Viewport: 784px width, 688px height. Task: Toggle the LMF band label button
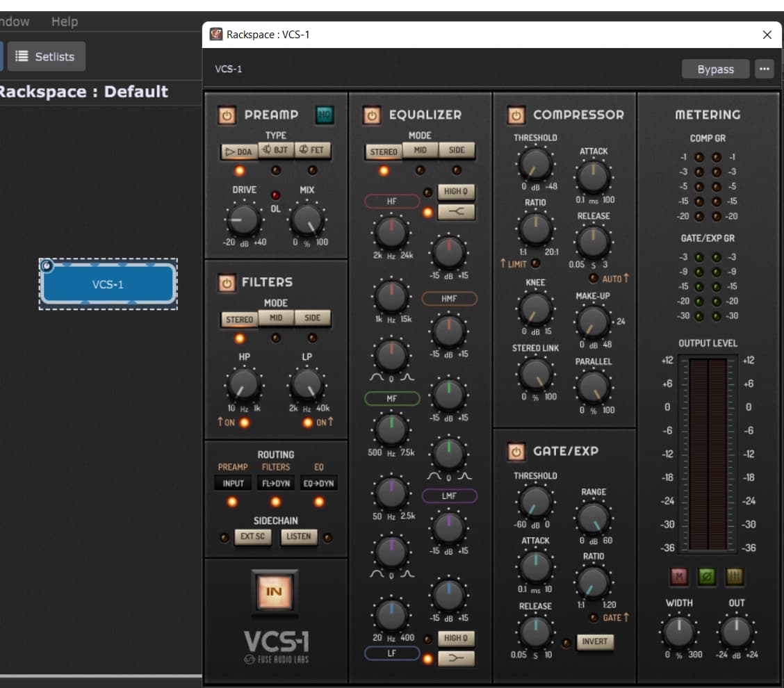(x=449, y=496)
